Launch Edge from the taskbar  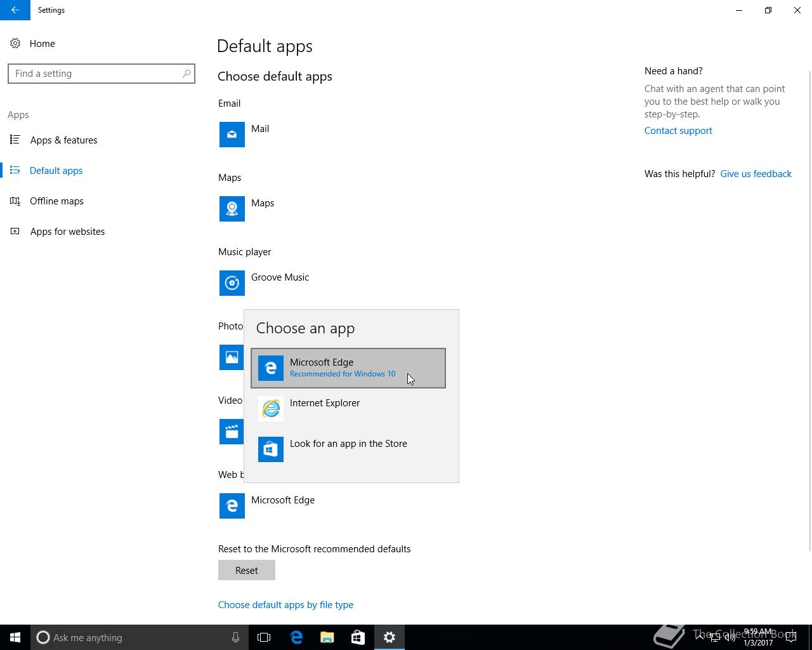(x=296, y=637)
